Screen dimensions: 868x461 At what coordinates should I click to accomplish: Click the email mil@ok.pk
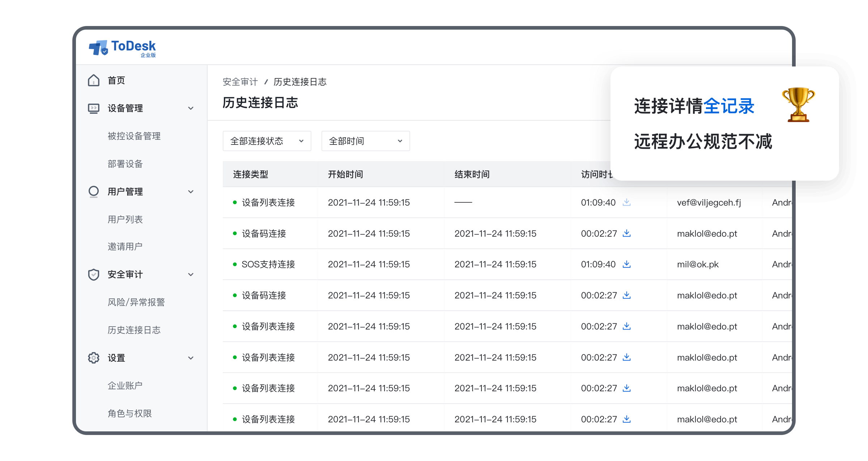coord(698,264)
